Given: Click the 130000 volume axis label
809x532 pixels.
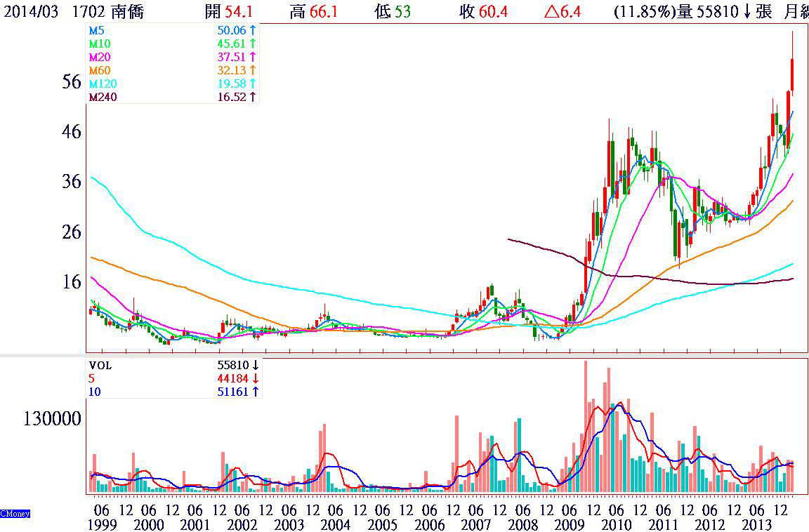Looking at the screenshot, I should tap(53, 419).
